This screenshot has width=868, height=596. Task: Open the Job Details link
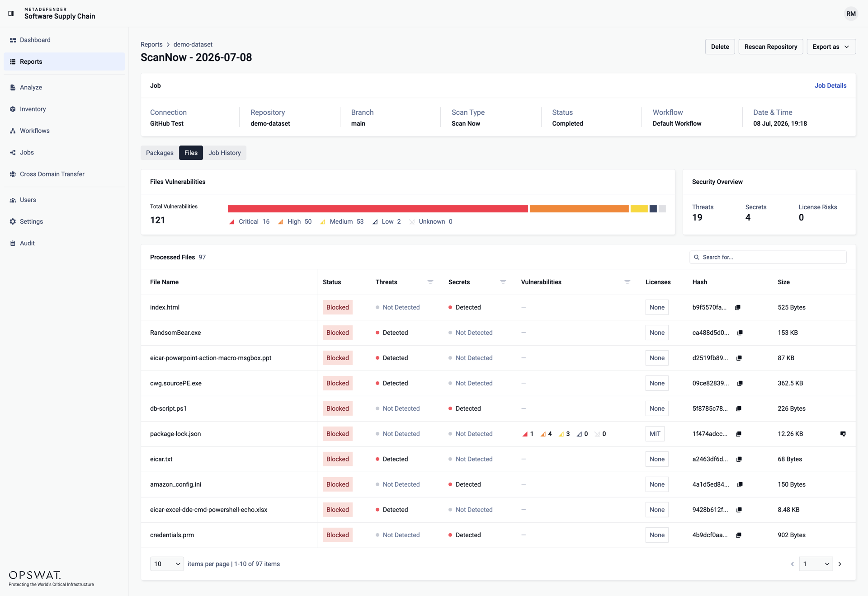pyautogui.click(x=830, y=85)
